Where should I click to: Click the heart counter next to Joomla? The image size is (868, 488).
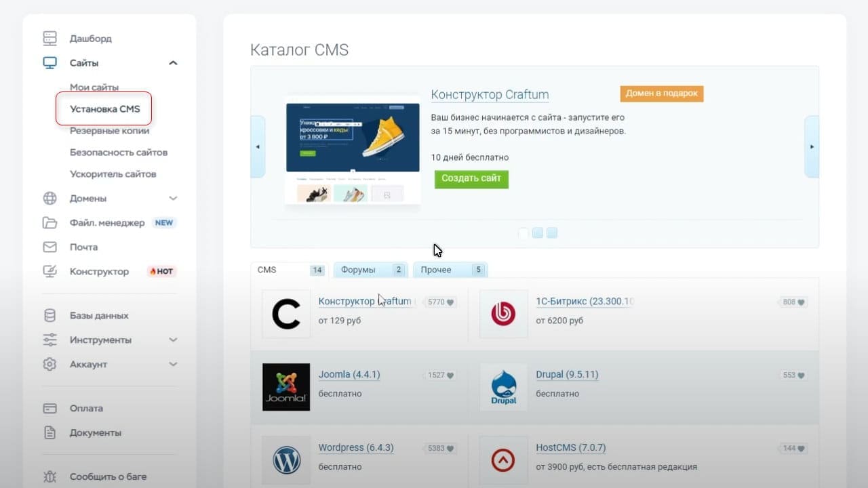tap(441, 375)
